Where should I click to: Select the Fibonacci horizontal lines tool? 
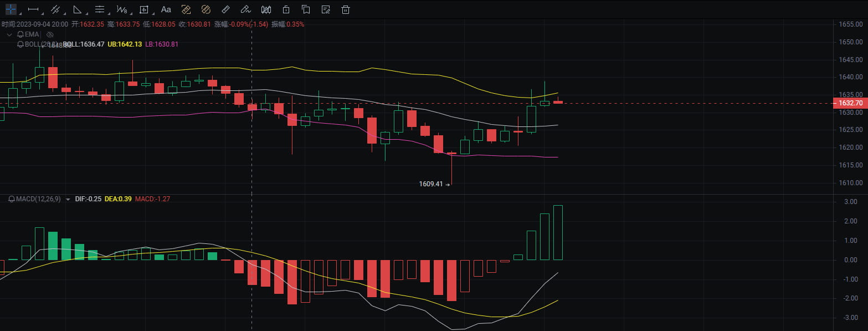click(x=99, y=9)
